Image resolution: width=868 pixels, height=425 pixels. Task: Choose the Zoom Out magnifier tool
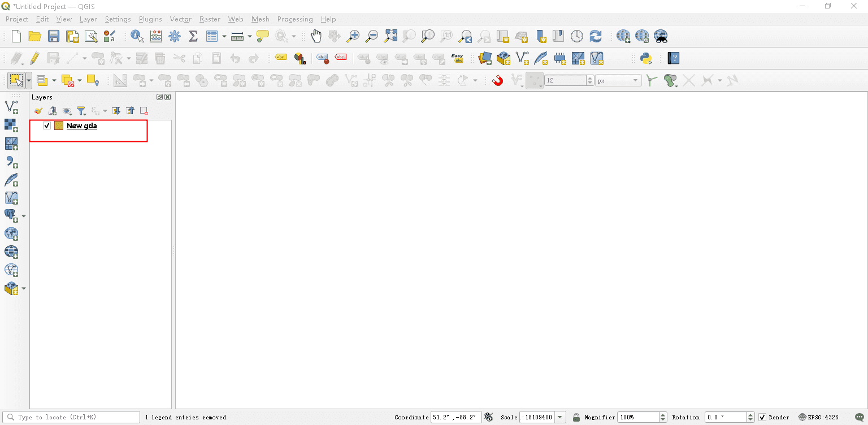372,36
